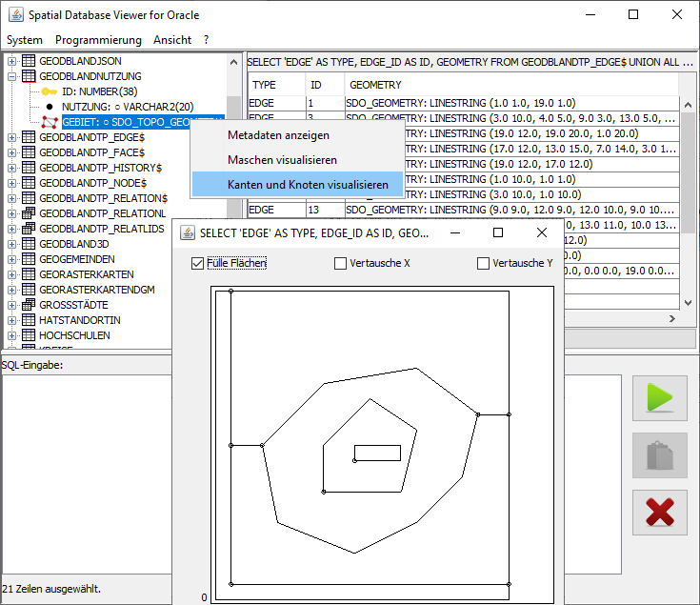Image resolution: width=700 pixels, height=605 pixels.
Task: Click the result table scroll-down arrow
Action: (x=688, y=303)
